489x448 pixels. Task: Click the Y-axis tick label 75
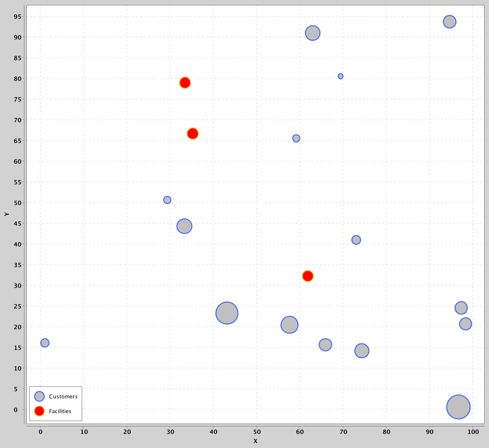tap(18, 99)
